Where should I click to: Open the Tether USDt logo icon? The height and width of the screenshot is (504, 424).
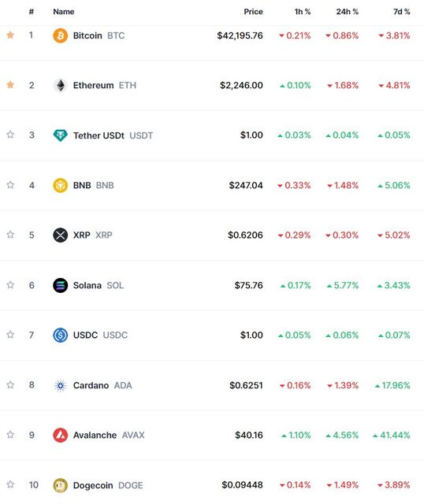pos(60,135)
